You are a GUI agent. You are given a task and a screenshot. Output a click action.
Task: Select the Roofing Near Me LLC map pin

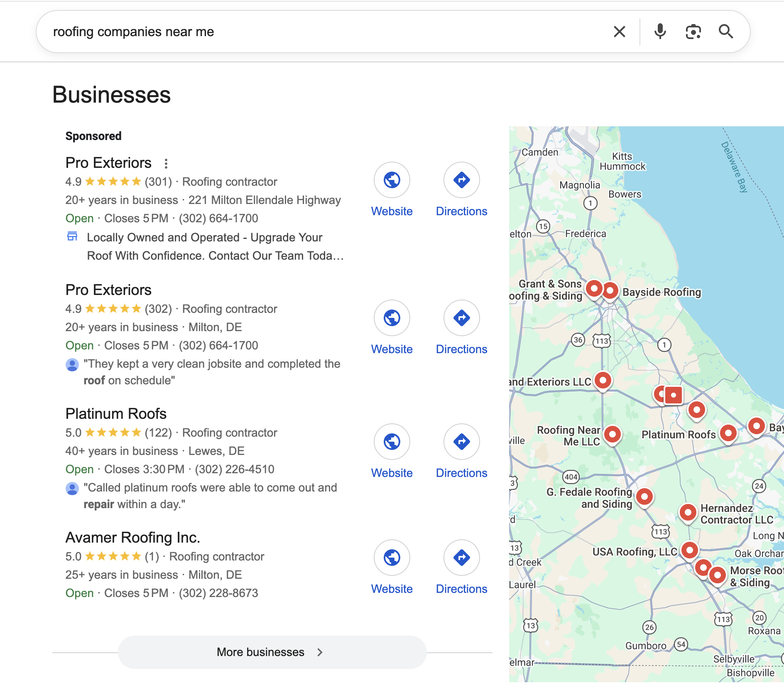point(612,434)
